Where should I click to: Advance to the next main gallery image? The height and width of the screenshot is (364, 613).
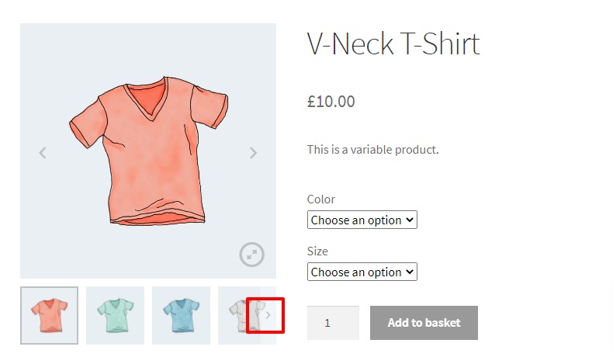(x=253, y=153)
